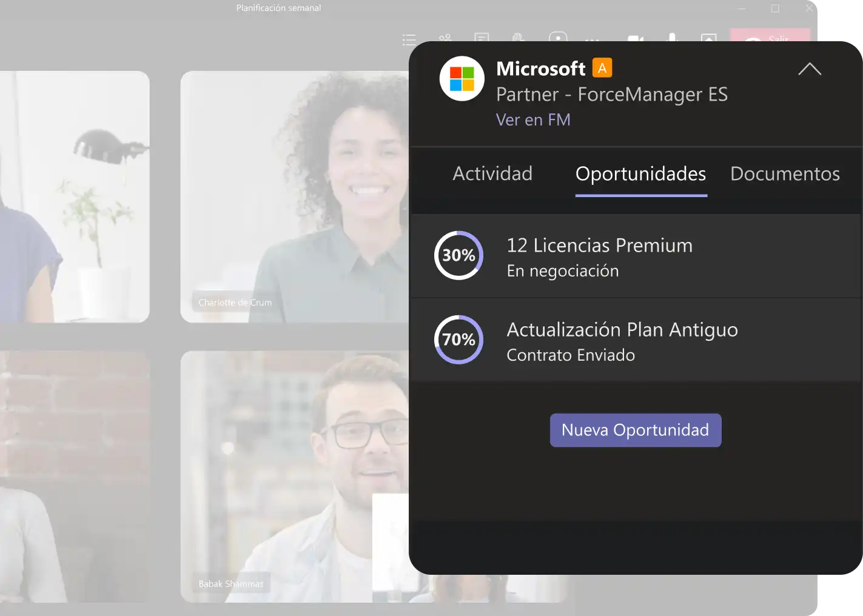
Task: Show participants in the Teams meeting toolbar
Action: 445,38
